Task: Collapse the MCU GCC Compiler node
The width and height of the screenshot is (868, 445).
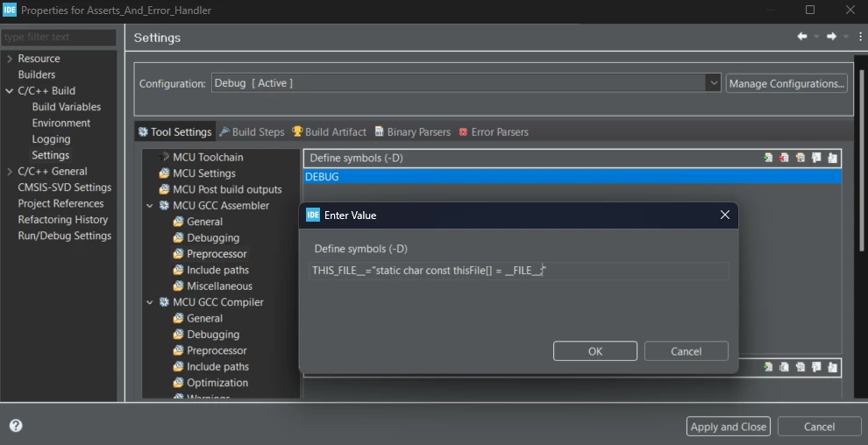Action: tap(149, 302)
